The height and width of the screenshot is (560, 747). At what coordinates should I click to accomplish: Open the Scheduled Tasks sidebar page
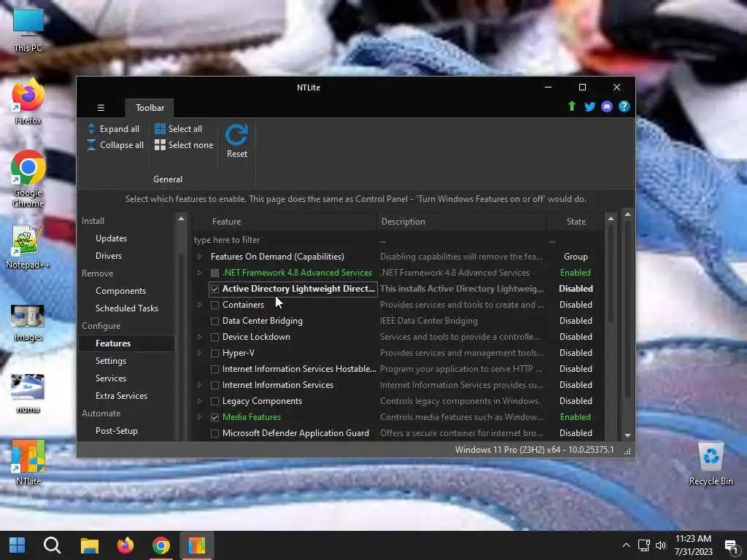tap(127, 308)
